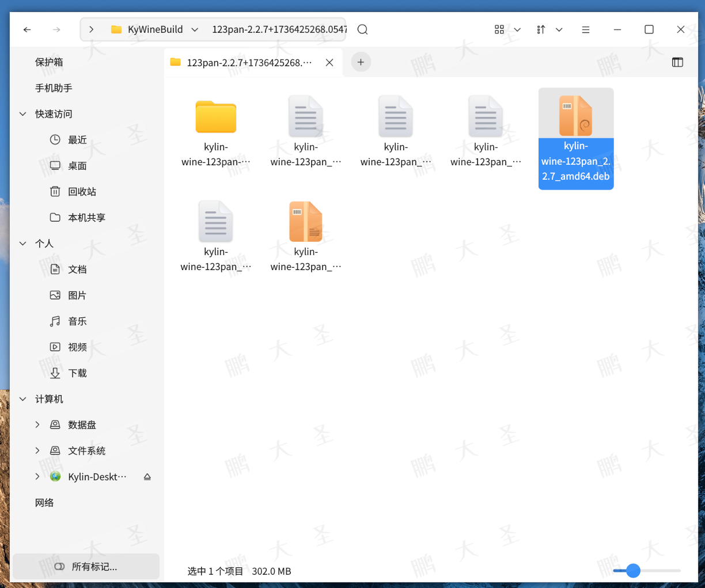This screenshot has width=705, height=588.
Task: Open 文件系统 file system
Action: [86, 451]
